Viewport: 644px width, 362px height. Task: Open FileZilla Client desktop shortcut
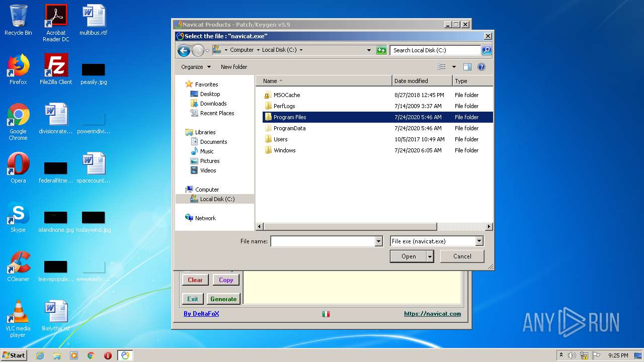coord(56,69)
